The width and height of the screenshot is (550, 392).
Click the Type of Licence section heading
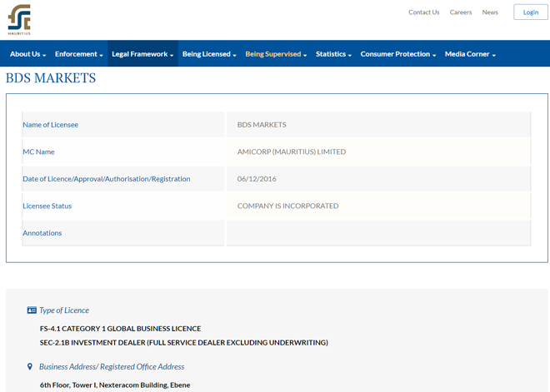pos(64,310)
